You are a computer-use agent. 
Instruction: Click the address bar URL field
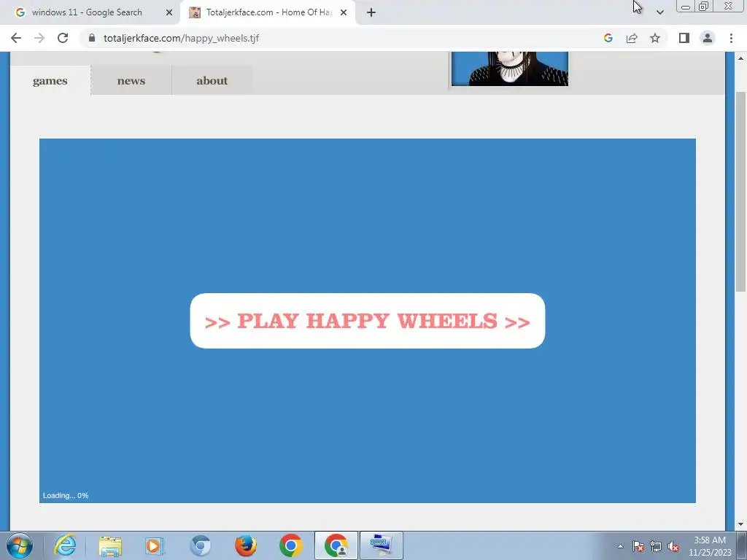(x=343, y=38)
